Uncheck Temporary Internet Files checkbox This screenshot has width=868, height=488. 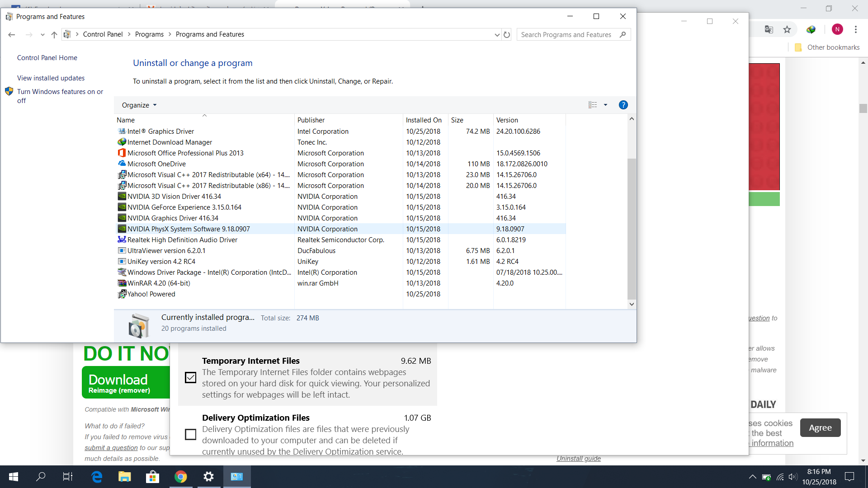pos(191,377)
